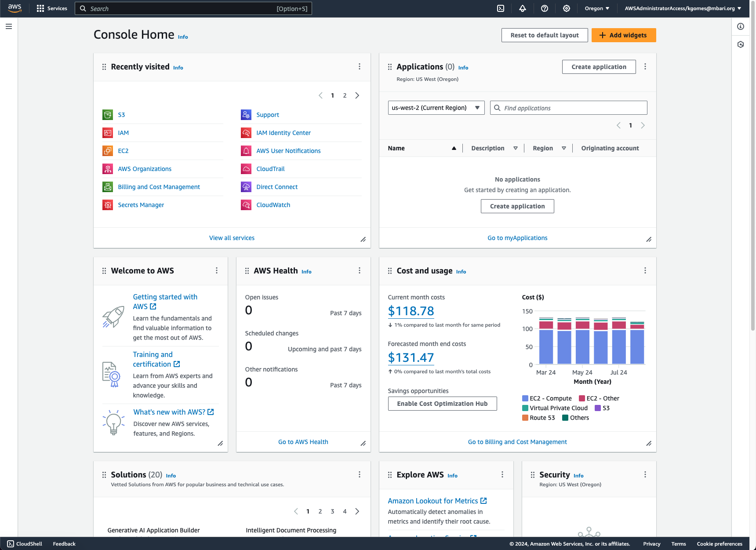The height and width of the screenshot is (550, 756).
Task: Click the EC2 - Compute legend swatch
Action: [524, 398]
